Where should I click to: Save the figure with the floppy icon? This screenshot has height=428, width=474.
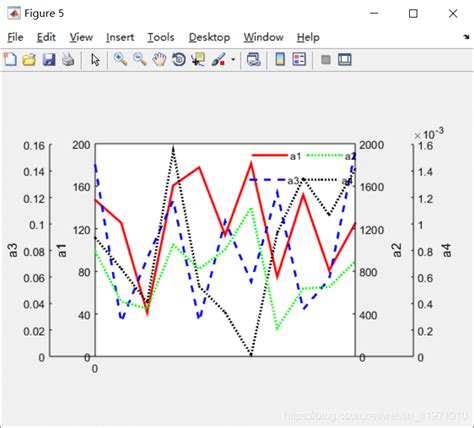49,60
